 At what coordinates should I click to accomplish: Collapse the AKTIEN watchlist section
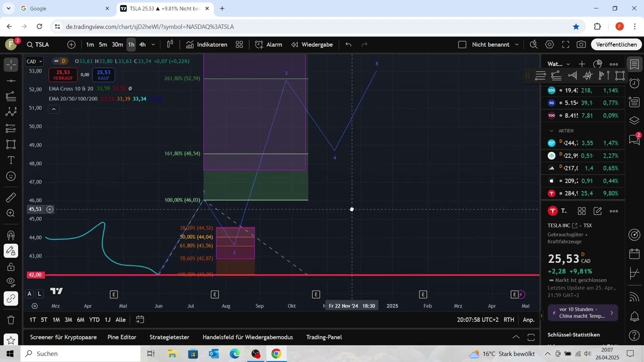551,131
